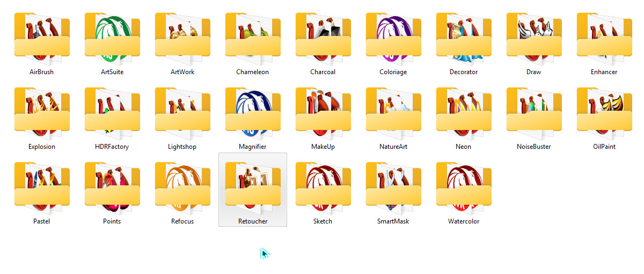Select the "ArtWork" label text
644x274 pixels.
coord(182,72)
